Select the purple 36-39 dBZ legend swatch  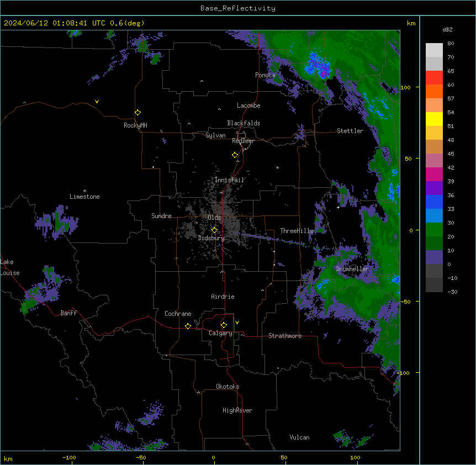pos(434,188)
